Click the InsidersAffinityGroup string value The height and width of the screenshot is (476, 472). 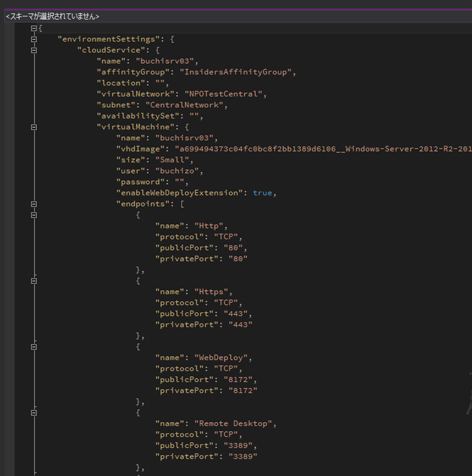236,72
